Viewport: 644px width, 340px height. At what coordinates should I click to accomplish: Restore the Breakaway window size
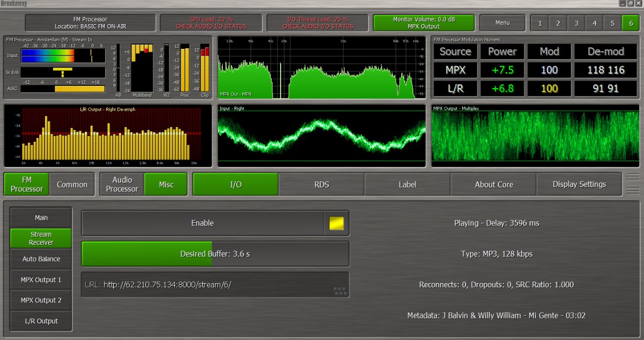(631, 3)
